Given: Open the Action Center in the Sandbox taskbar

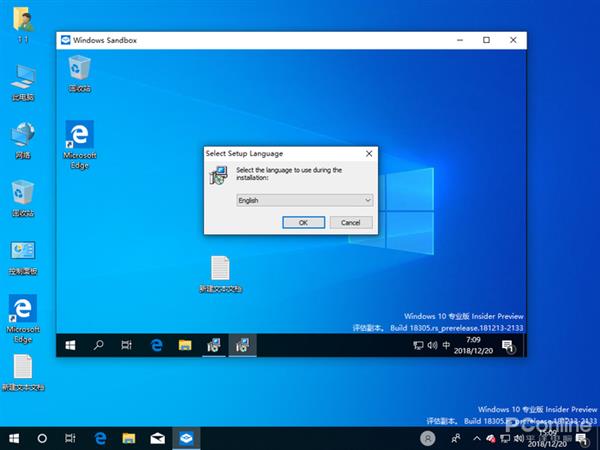Looking at the screenshot, I should click(509, 346).
